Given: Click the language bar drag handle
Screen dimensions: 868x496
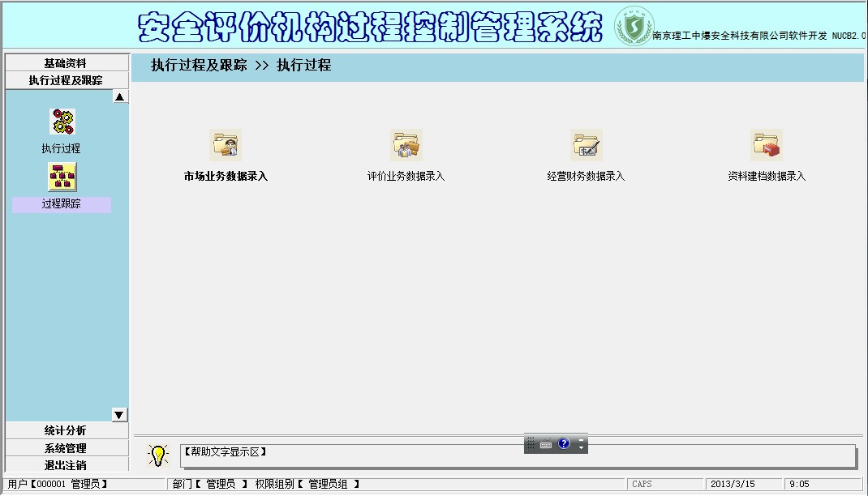Looking at the screenshot, I should pyautogui.click(x=531, y=443).
